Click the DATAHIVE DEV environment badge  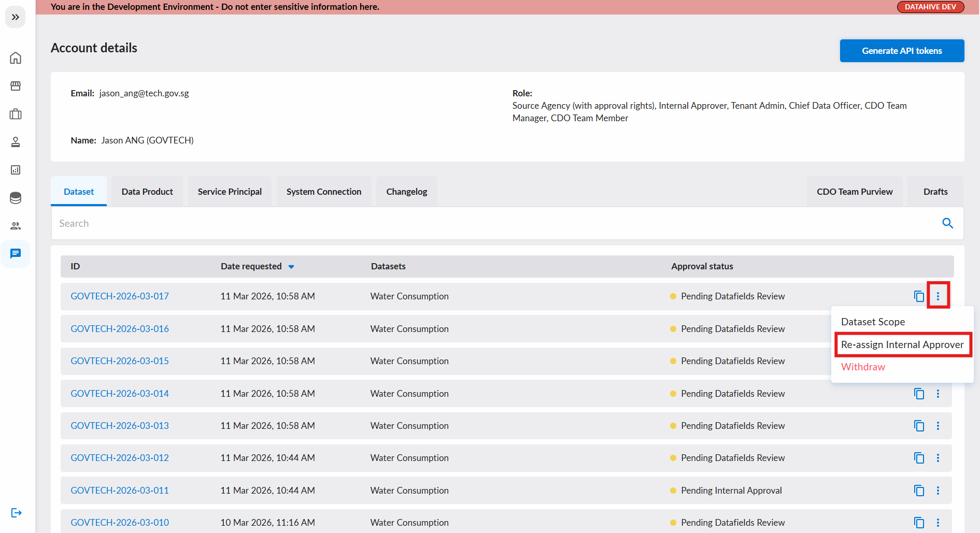pos(930,7)
